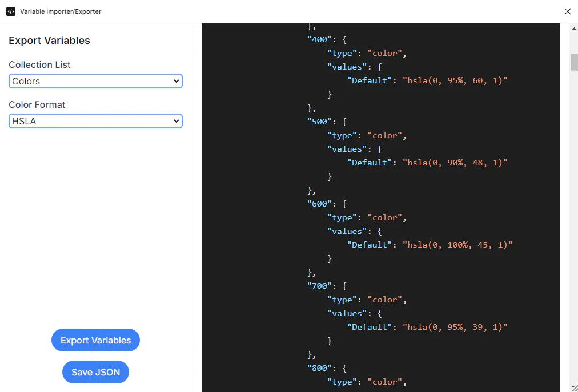Open the Collection List dropdown showing Colors

coord(95,81)
